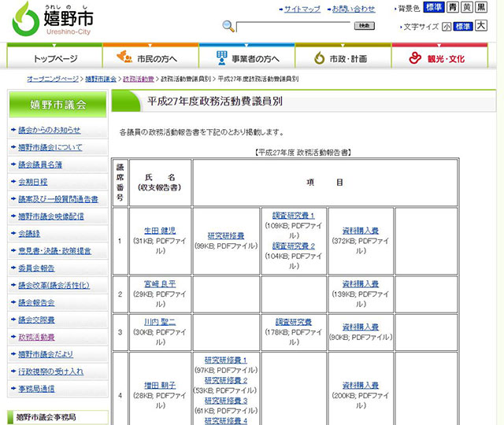Screen dimensions: 504x425
Task: Open the サイトマップ link
Action: 302,9
